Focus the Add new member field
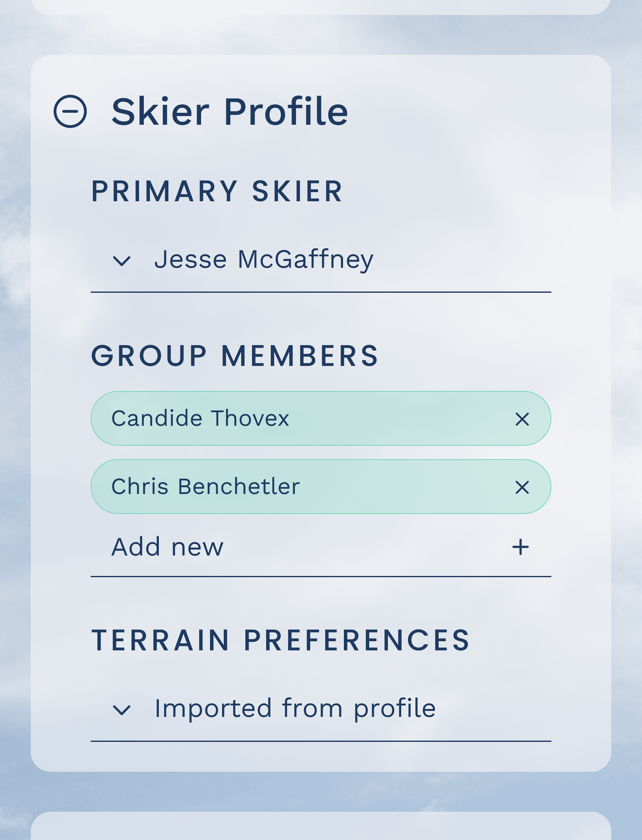 321,547
